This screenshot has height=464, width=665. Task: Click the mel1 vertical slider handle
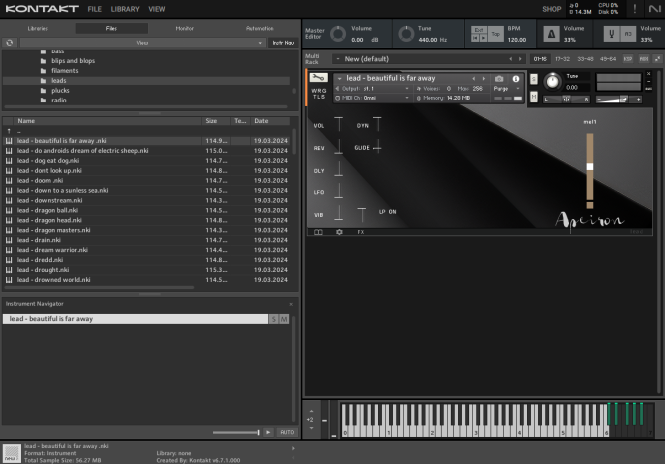[x=590, y=167]
